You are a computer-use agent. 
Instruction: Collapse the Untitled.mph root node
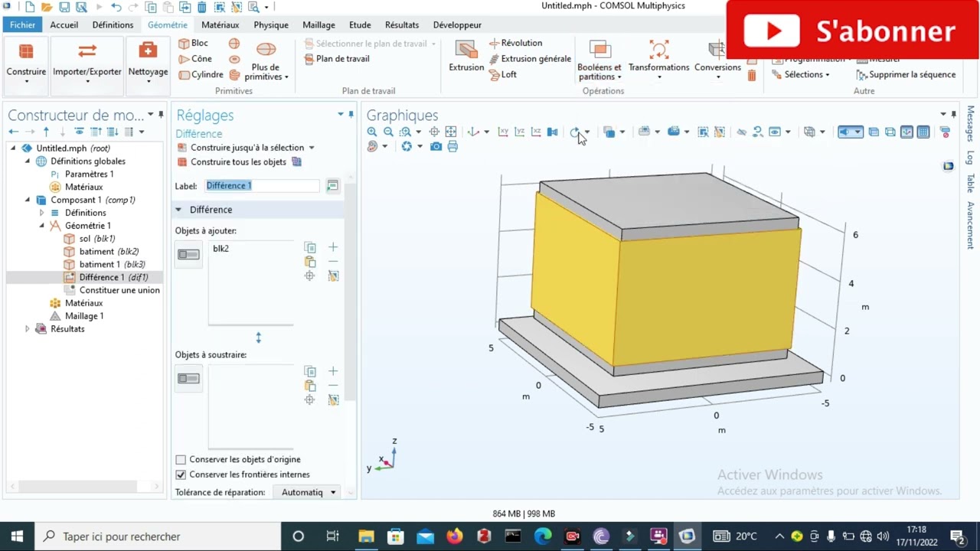pyautogui.click(x=14, y=148)
